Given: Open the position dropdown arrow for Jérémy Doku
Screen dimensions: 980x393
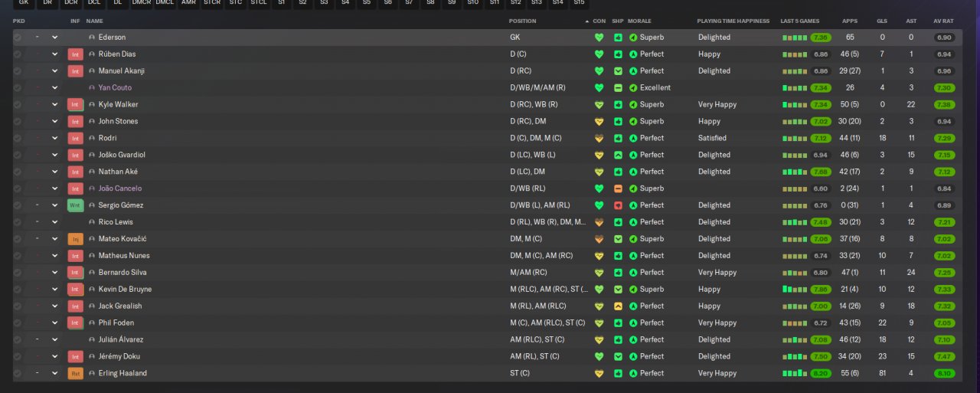Looking at the screenshot, I should [x=54, y=356].
